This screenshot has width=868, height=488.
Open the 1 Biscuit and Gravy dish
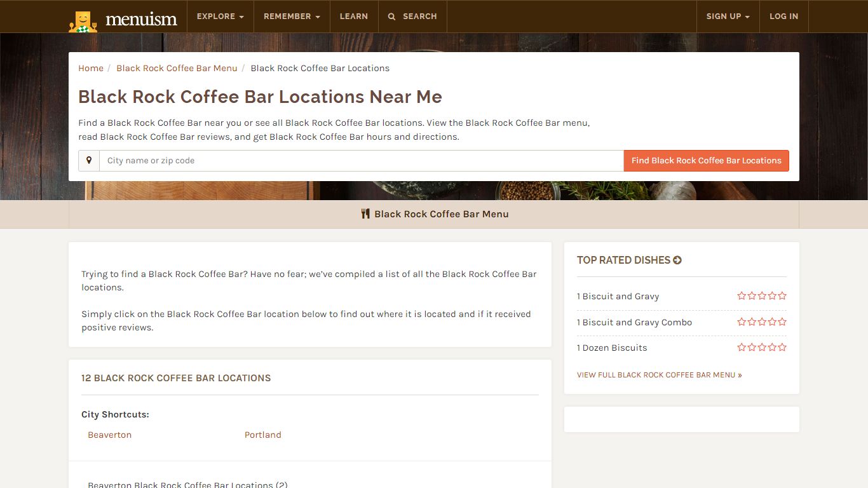[x=618, y=296]
